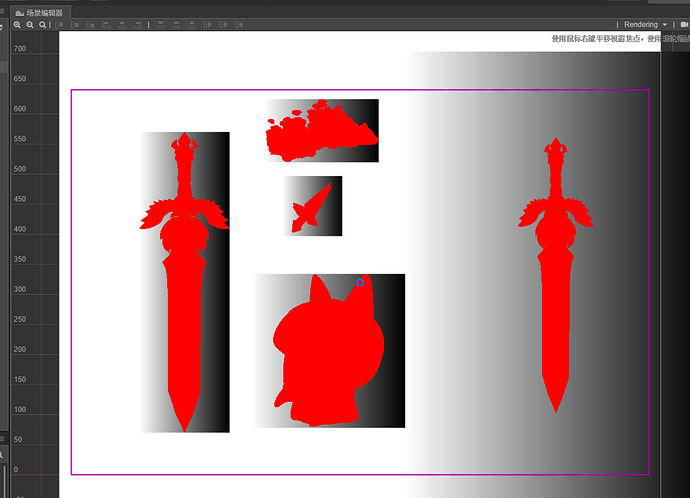This screenshot has width=690, height=498.
Task: Click the 250 ruler label
Action: pyautogui.click(x=20, y=319)
